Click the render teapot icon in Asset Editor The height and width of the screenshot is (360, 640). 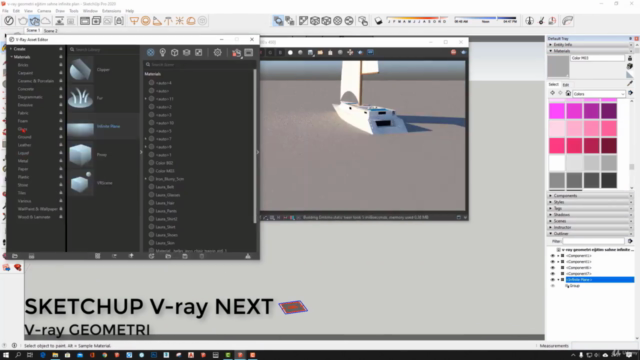coord(236,52)
